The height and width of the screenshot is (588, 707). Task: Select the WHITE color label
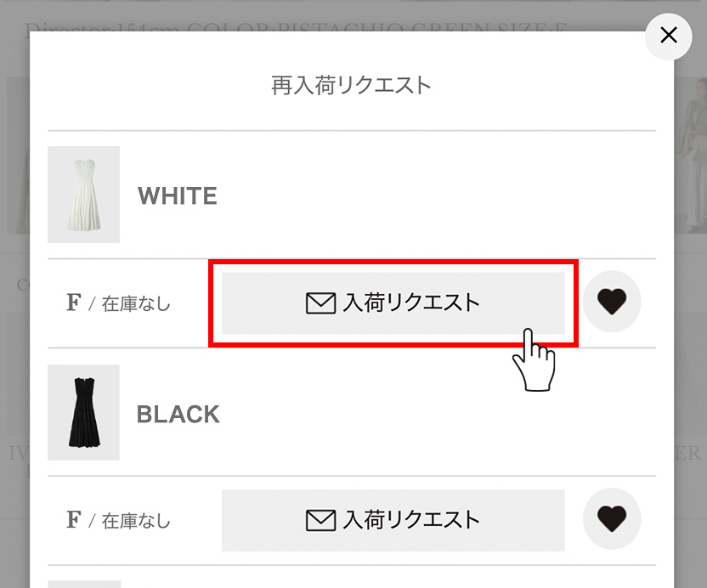click(178, 195)
